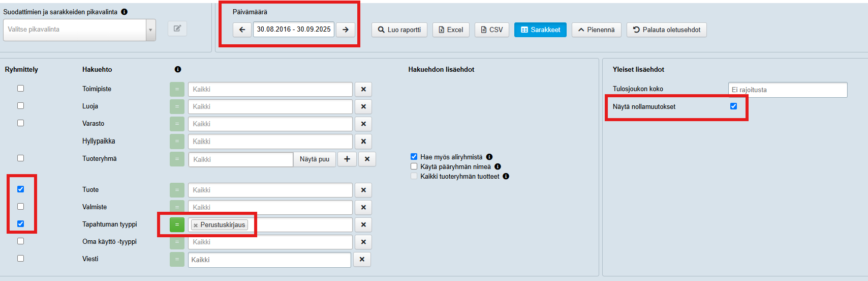Export the report using Excel button
The image size is (868, 281).
pos(451,30)
